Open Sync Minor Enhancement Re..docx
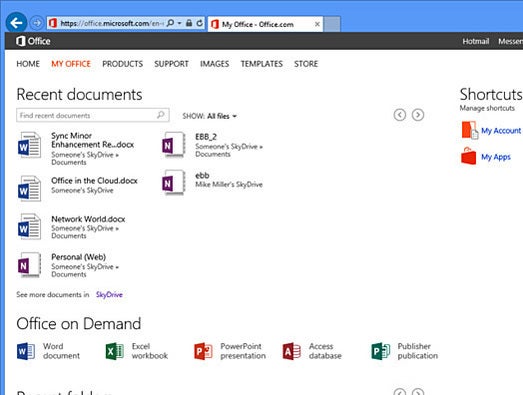This screenshot has width=523, height=395. click(x=92, y=140)
